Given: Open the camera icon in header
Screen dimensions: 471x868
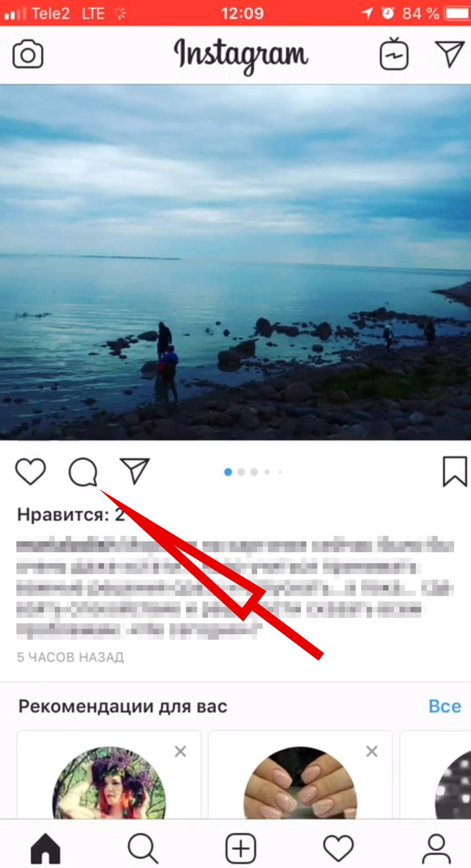Looking at the screenshot, I should [28, 55].
